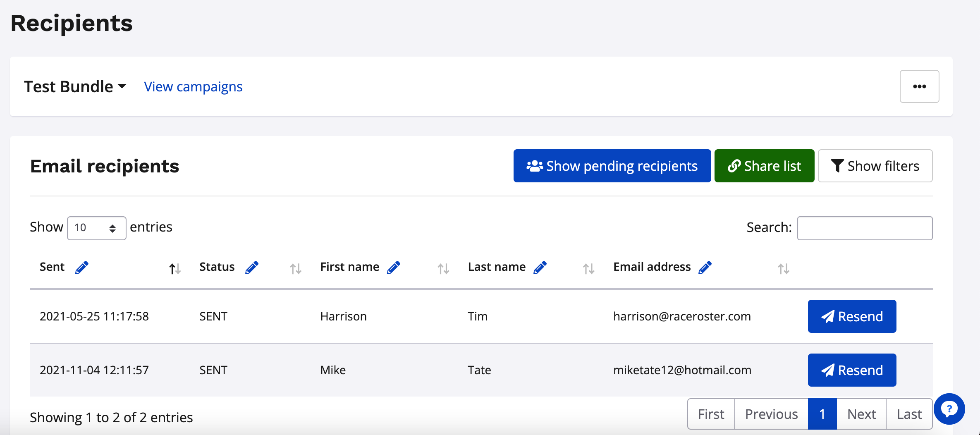Open the View campaigns link
This screenshot has width=980, height=435.
pyautogui.click(x=193, y=87)
